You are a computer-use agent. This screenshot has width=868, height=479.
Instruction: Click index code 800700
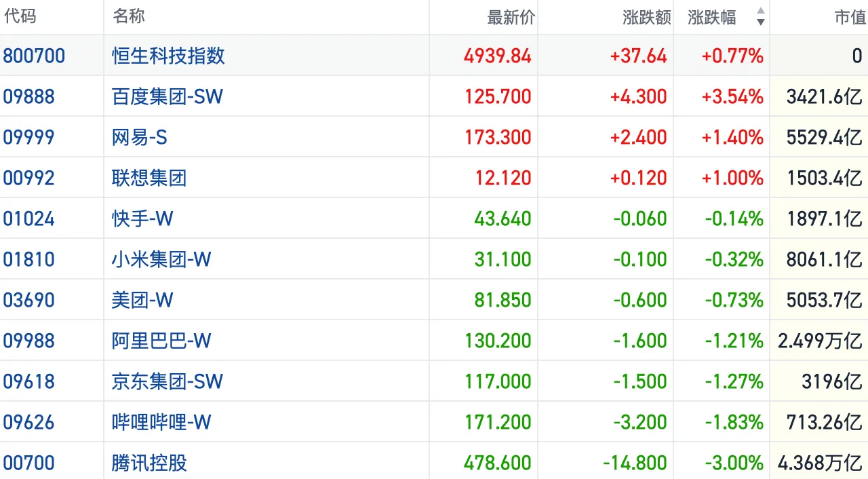pyautogui.click(x=34, y=56)
